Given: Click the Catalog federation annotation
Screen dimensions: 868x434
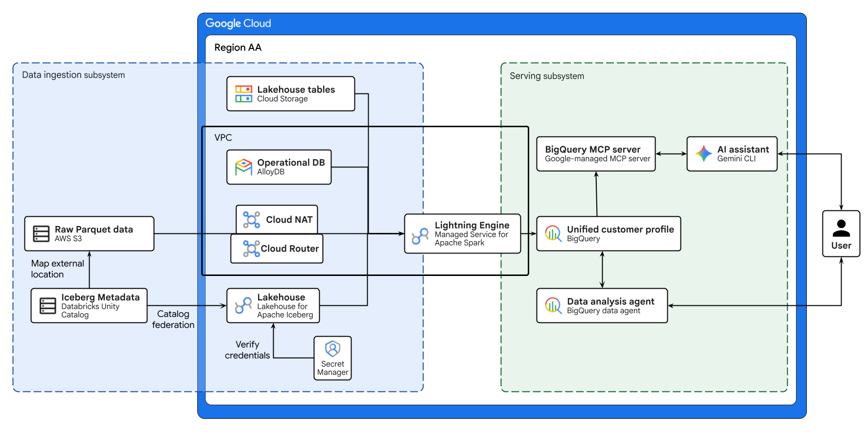Looking at the screenshot, I should pos(173,319).
